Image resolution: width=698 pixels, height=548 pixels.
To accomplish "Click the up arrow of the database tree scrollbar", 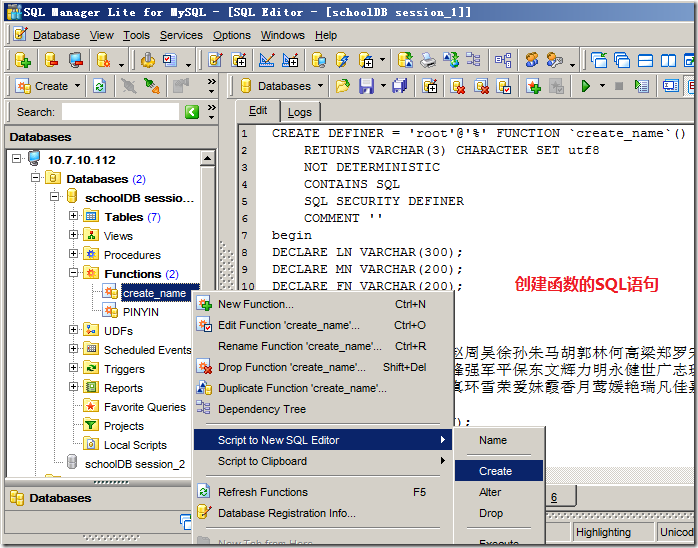I will [x=208, y=158].
